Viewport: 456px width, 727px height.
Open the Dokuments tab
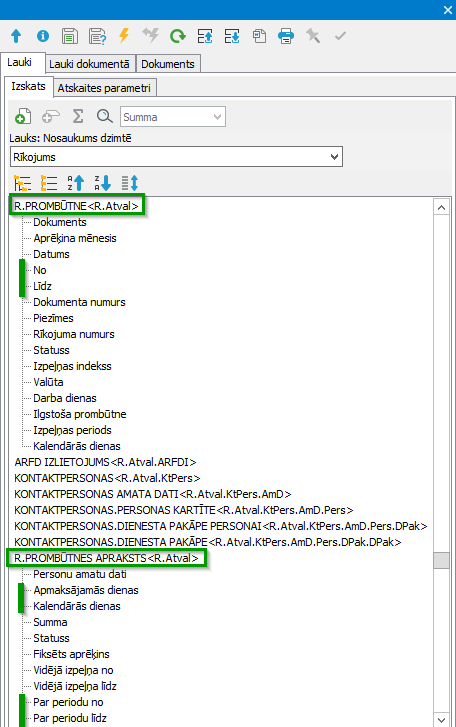(168, 64)
